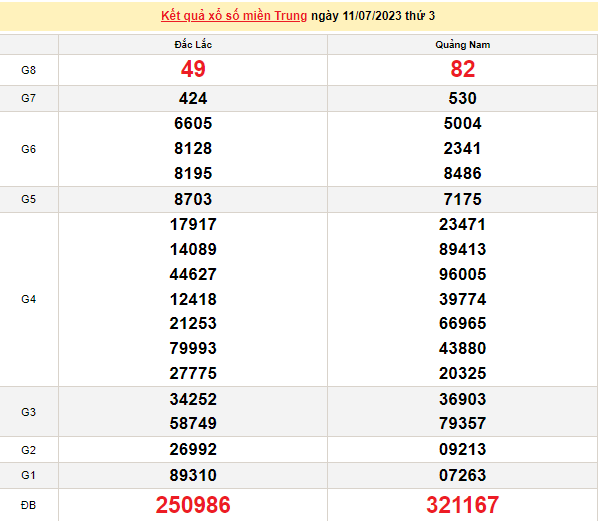This screenshot has width=605, height=521.
Task: Click the G6 row label
Action: [29, 149]
